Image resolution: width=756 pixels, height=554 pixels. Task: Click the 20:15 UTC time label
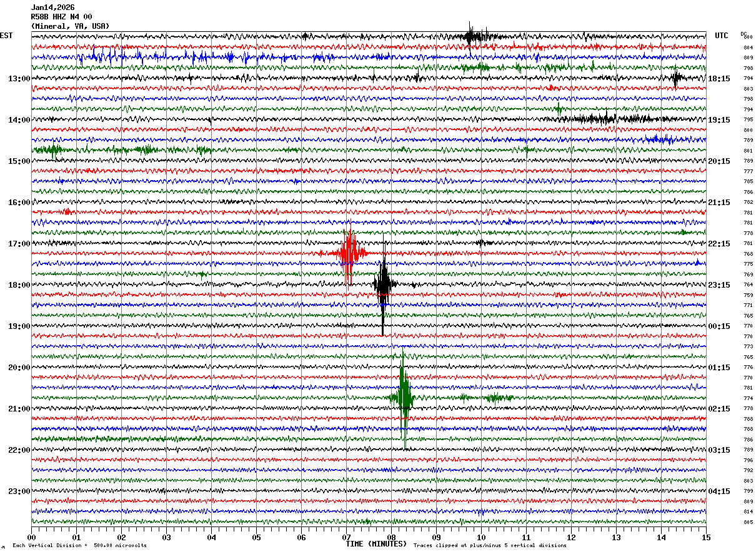(719, 161)
